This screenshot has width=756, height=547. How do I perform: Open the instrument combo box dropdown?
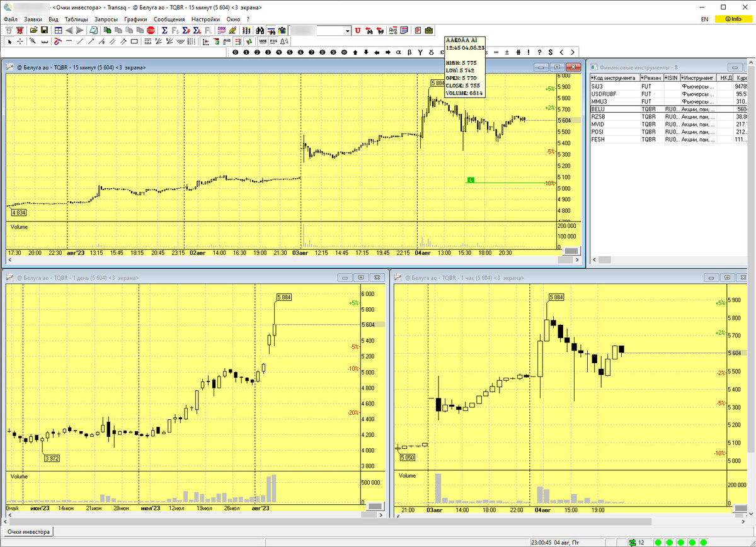coord(347,30)
